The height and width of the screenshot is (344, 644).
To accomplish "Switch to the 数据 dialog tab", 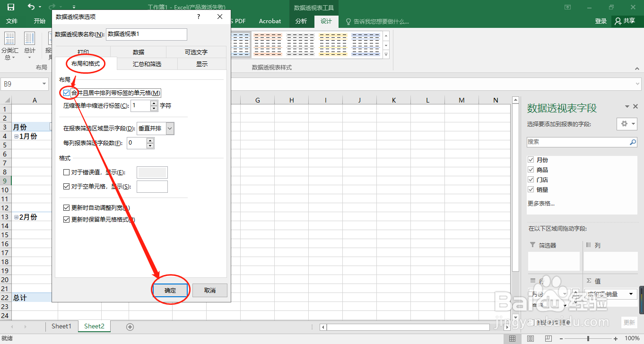I will pos(139,52).
